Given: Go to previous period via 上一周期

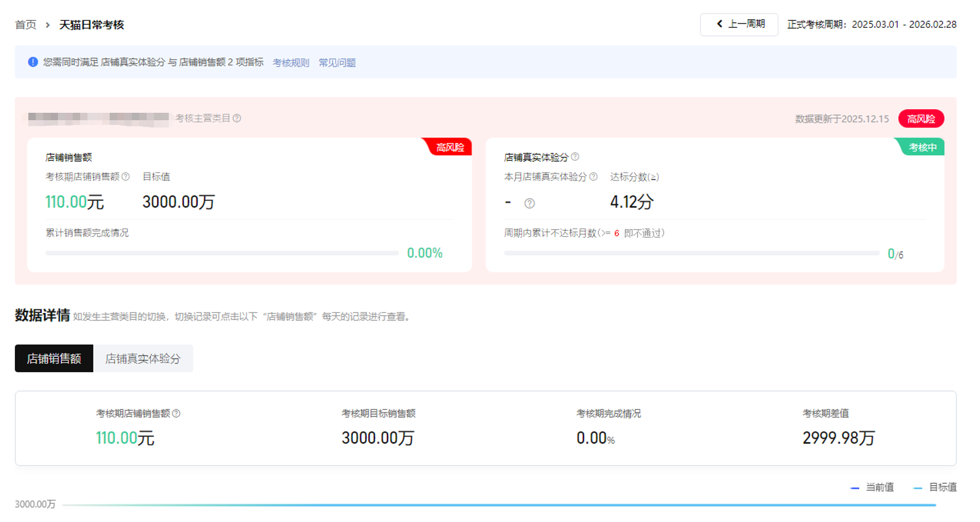Looking at the screenshot, I should pyautogui.click(x=739, y=25).
